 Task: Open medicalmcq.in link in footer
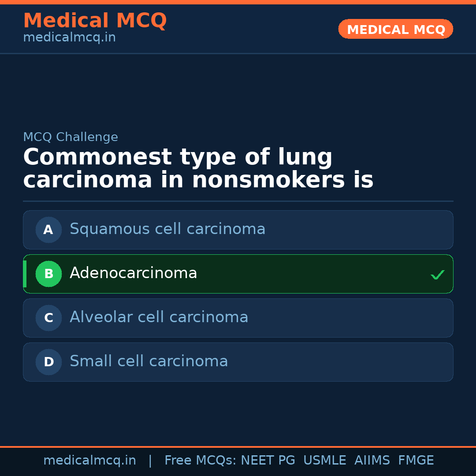(89, 461)
